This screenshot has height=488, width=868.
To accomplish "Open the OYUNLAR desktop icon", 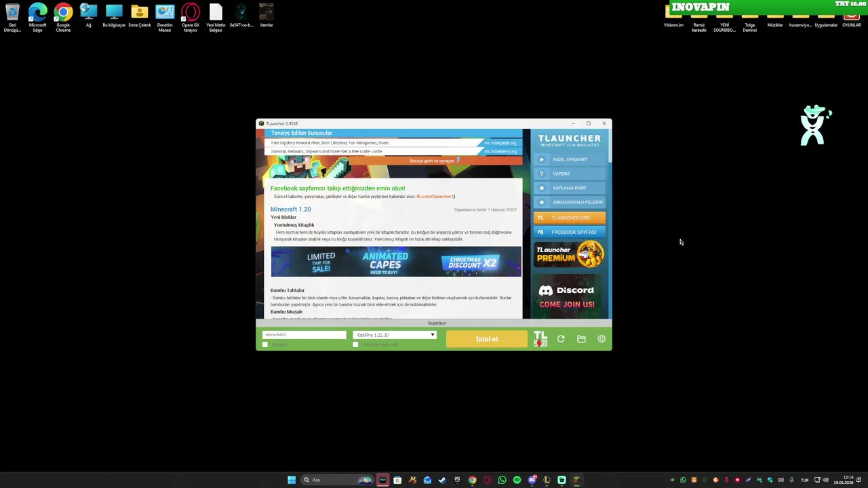I will 852,21.
